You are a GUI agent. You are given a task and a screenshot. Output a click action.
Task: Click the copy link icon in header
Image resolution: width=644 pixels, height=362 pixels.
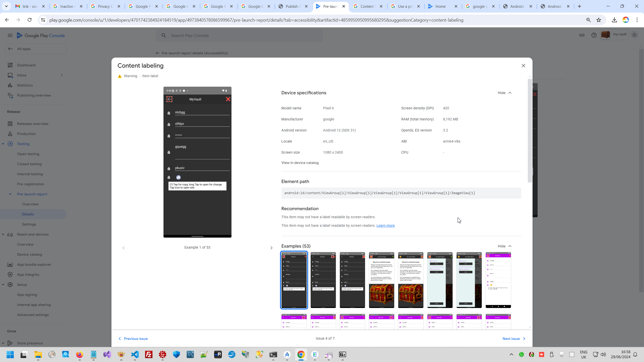click(x=582, y=35)
